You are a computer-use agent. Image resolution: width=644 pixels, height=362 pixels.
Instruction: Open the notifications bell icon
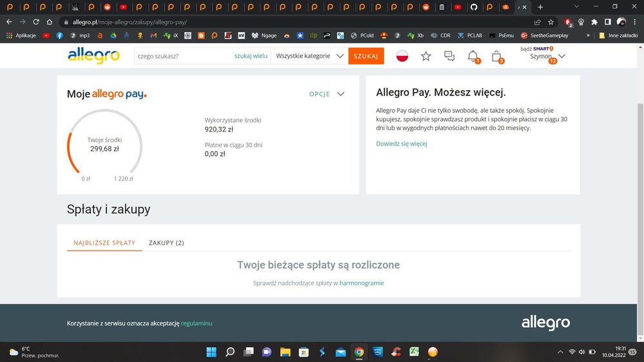tap(473, 56)
